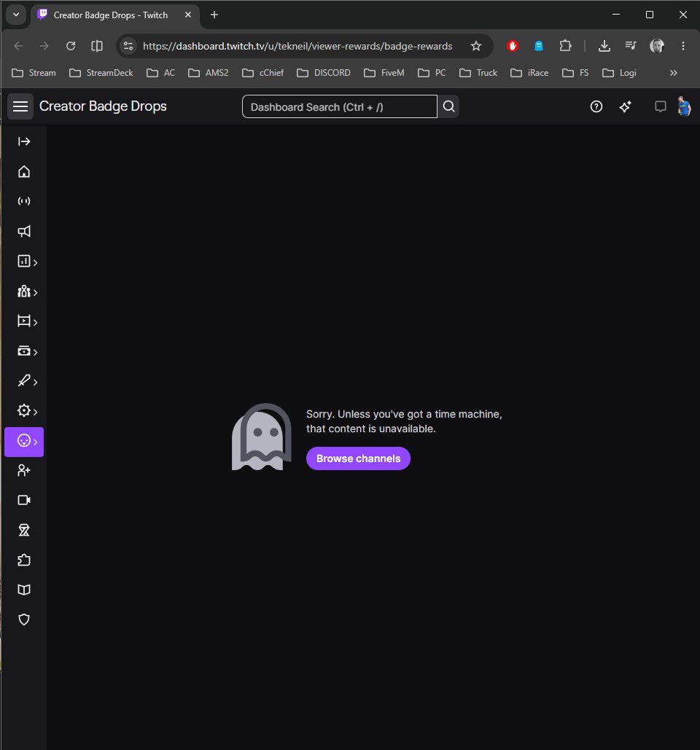View site information icon in address bar
Viewport: 700px width, 750px height.
128,46
